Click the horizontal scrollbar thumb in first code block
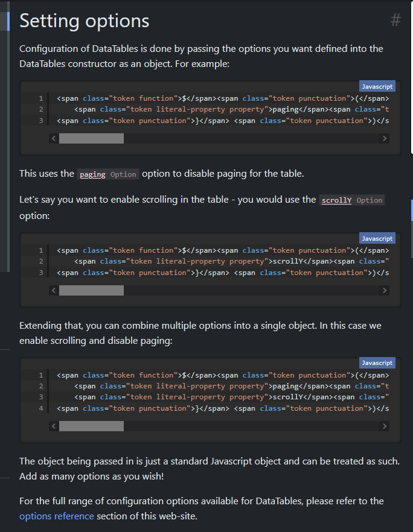This screenshot has height=532, width=413. coord(91,139)
